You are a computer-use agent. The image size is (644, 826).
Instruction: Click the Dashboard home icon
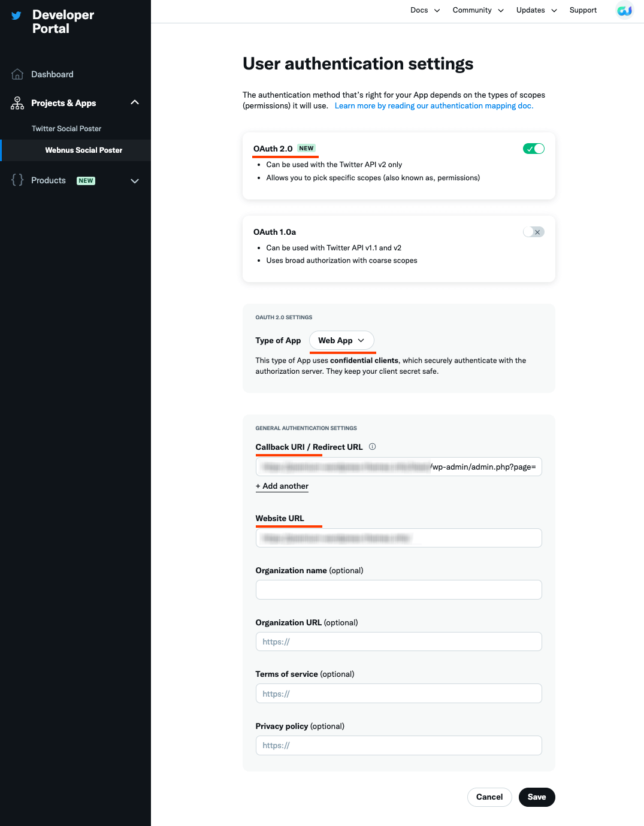pos(17,74)
